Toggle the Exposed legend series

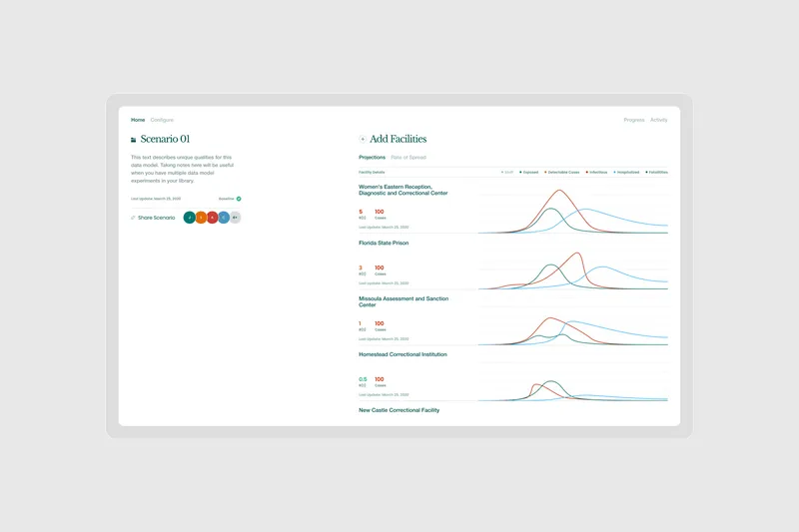[529, 172]
